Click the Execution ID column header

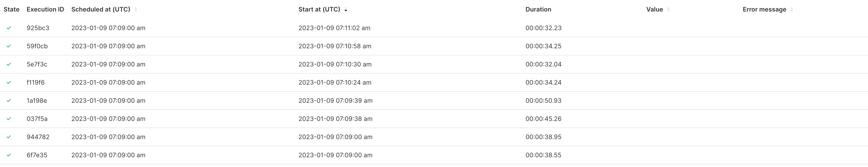pyautogui.click(x=45, y=9)
